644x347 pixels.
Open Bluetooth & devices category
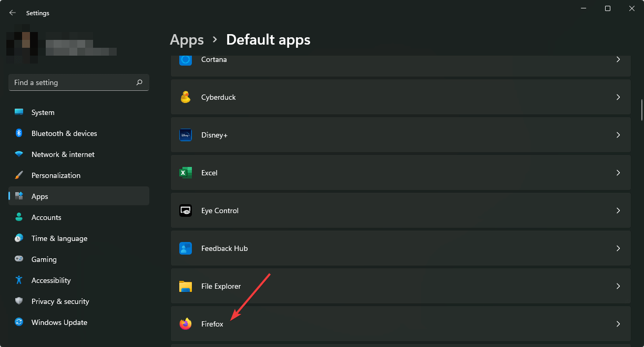[x=79, y=133]
